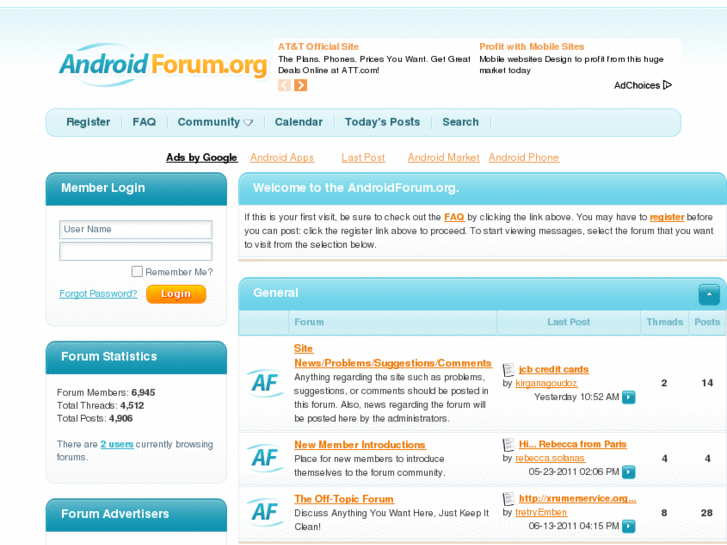Screen dimensions: 727x545
Task: Click the Last Post column header
Action: tap(568, 322)
